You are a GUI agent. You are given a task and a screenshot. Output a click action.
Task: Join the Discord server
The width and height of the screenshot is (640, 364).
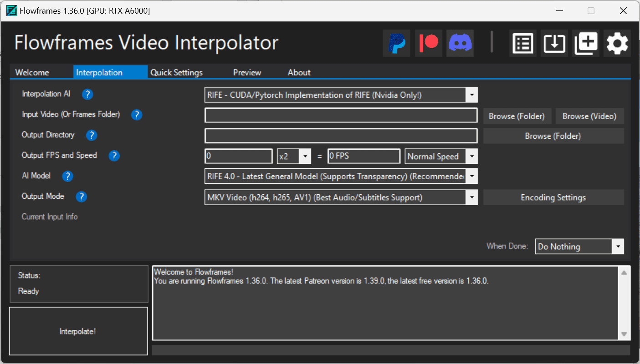[460, 43]
